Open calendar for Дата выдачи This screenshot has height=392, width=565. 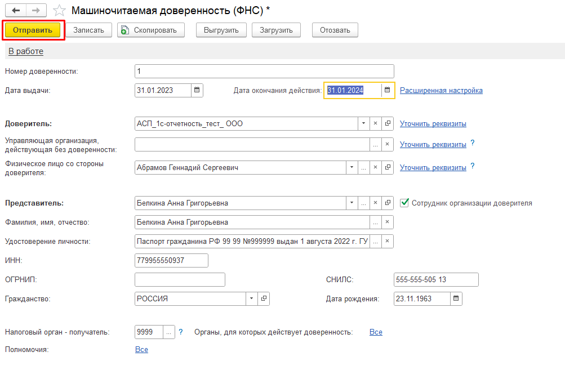coord(197,90)
